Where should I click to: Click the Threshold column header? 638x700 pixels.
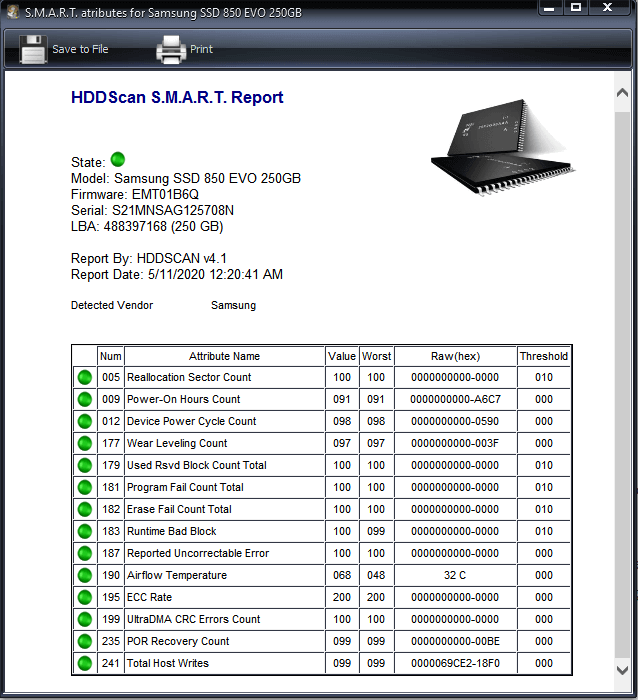[544, 356]
